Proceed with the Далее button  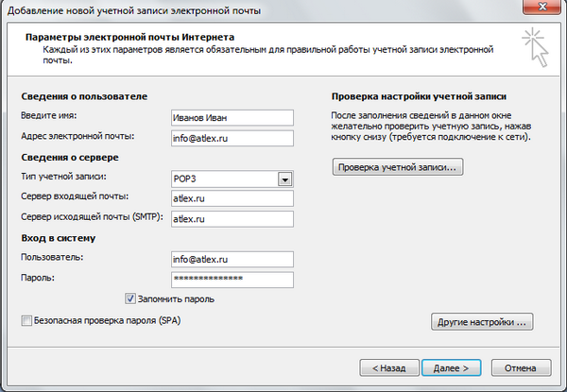coord(452,368)
